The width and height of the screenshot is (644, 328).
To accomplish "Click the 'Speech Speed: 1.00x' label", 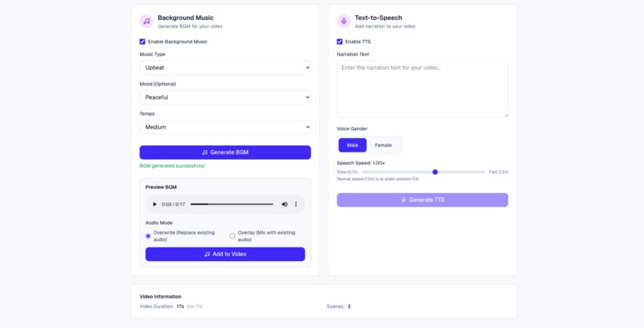I will pyautogui.click(x=361, y=163).
